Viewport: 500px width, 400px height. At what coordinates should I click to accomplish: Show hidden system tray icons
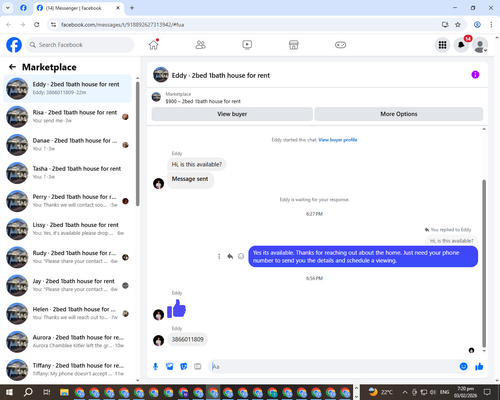tap(405, 392)
